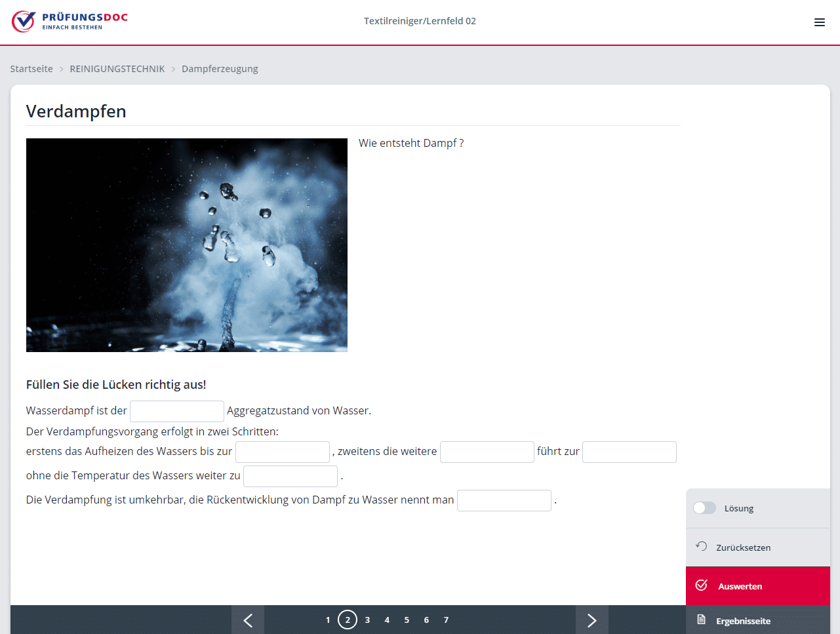The height and width of the screenshot is (634, 840).
Task: Click the Zurücksetzen reset icon
Action: click(x=701, y=547)
